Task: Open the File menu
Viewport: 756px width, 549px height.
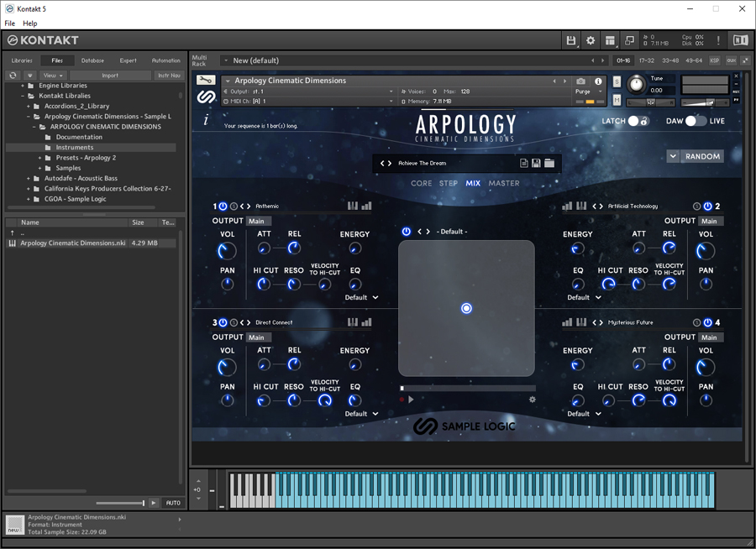Action: tap(9, 24)
